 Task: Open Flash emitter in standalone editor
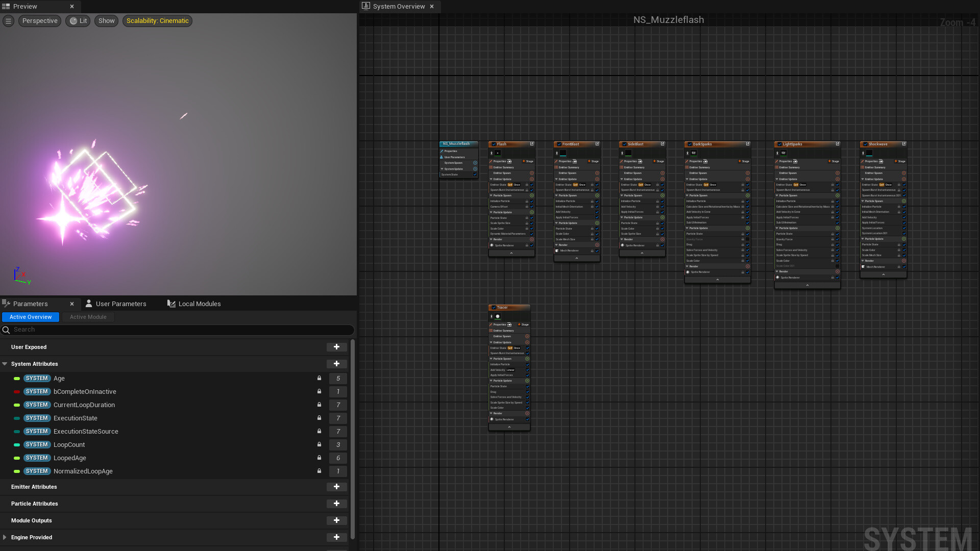[x=531, y=144]
